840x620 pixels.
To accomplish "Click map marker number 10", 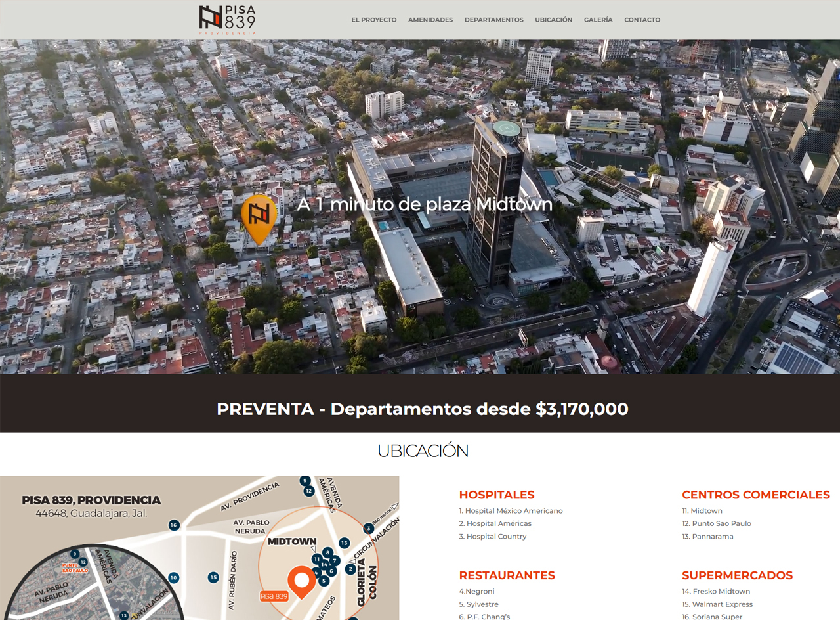I will click(x=173, y=577).
